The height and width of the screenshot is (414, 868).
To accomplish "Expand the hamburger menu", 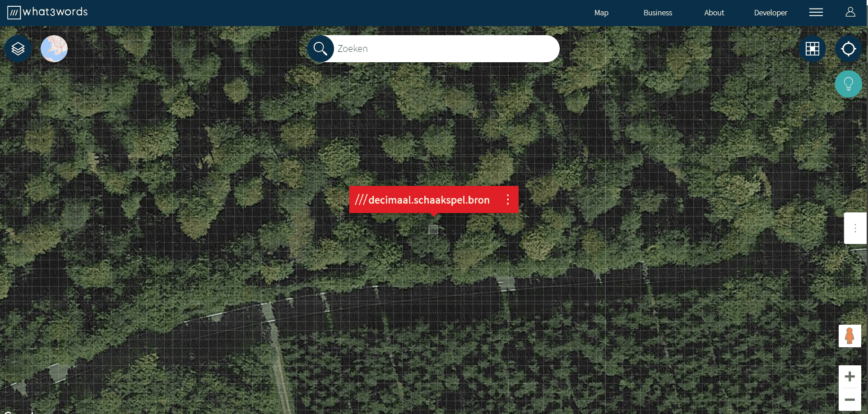I will [x=816, y=12].
